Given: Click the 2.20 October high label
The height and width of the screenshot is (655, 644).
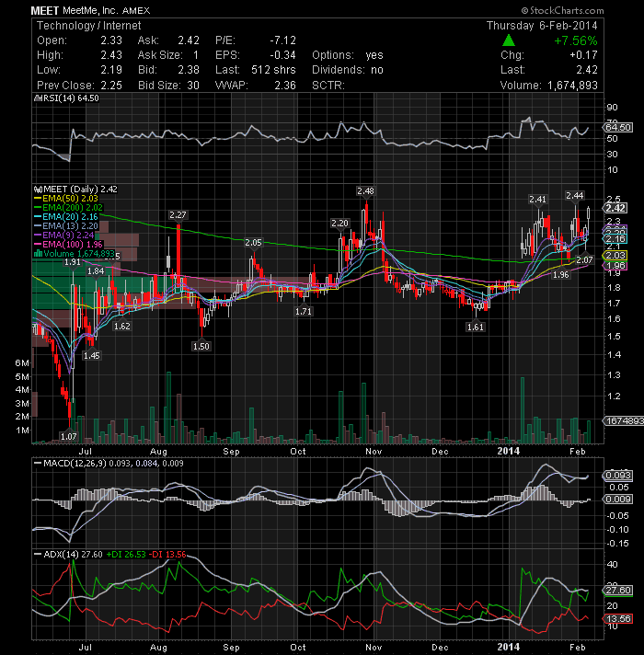Looking at the screenshot, I should pos(339,224).
